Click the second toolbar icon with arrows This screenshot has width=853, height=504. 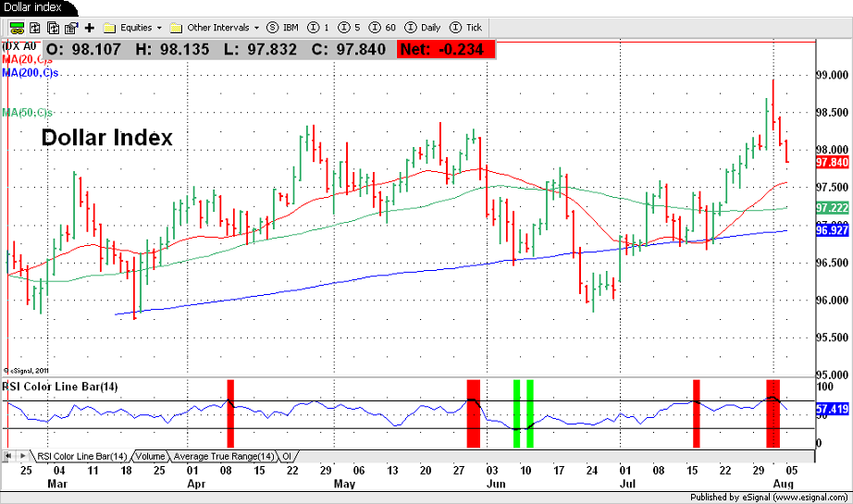[35, 28]
